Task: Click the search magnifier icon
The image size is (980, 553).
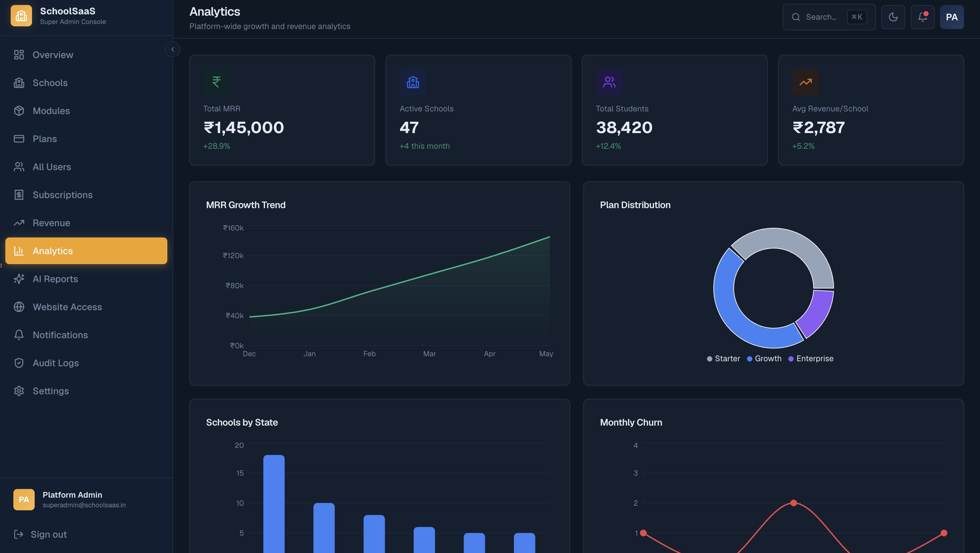Action: tap(796, 17)
